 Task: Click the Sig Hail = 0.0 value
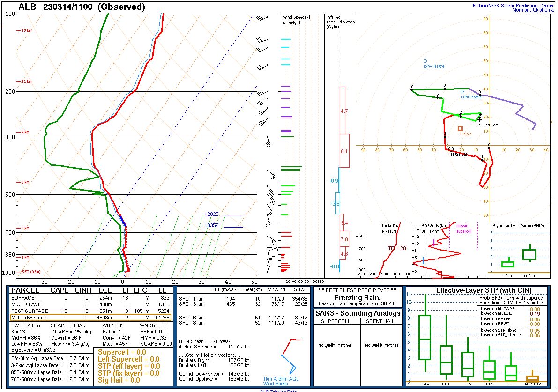click(x=119, y=380)
